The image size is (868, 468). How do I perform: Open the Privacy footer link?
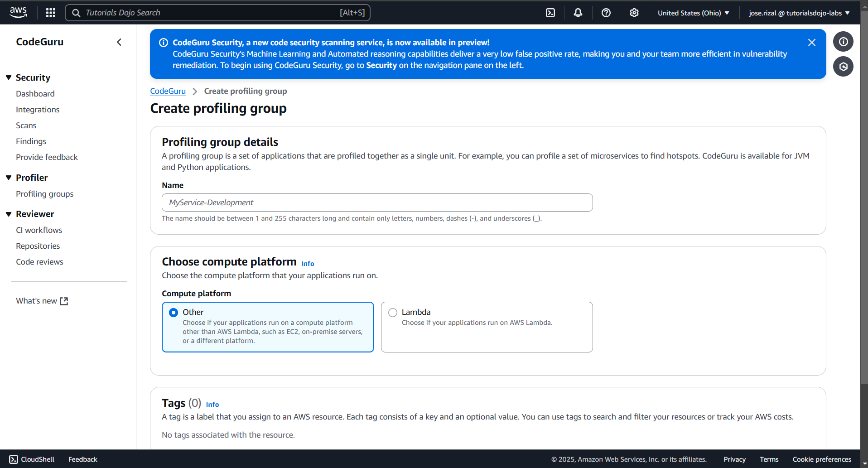coord(734,459)
